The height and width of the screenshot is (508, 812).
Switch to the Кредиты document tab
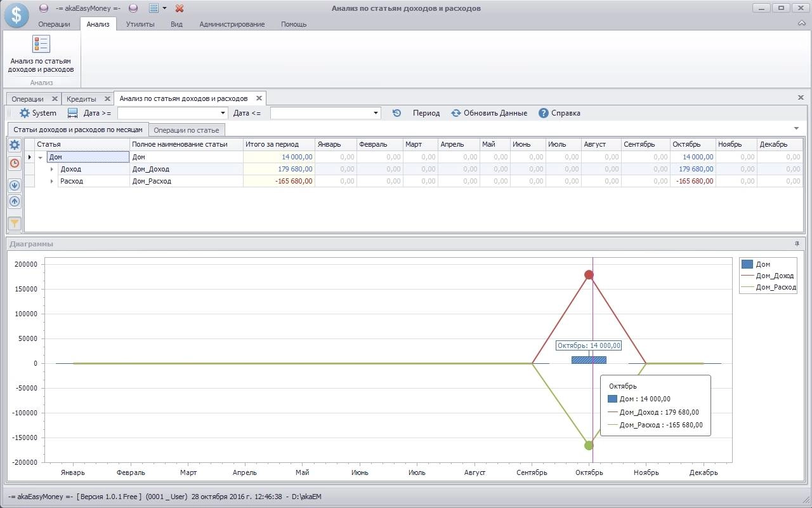[x=81, y=99]
